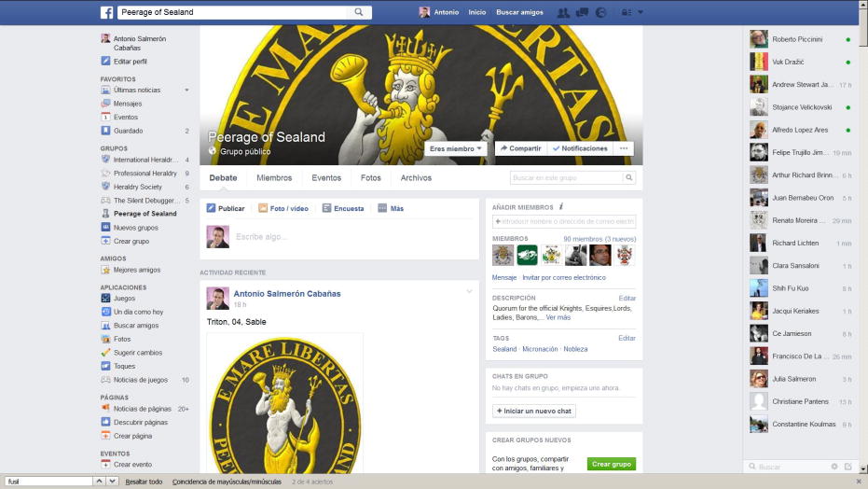Open the Micronación tag
The image size is (868, 489).
click(540, 349)
